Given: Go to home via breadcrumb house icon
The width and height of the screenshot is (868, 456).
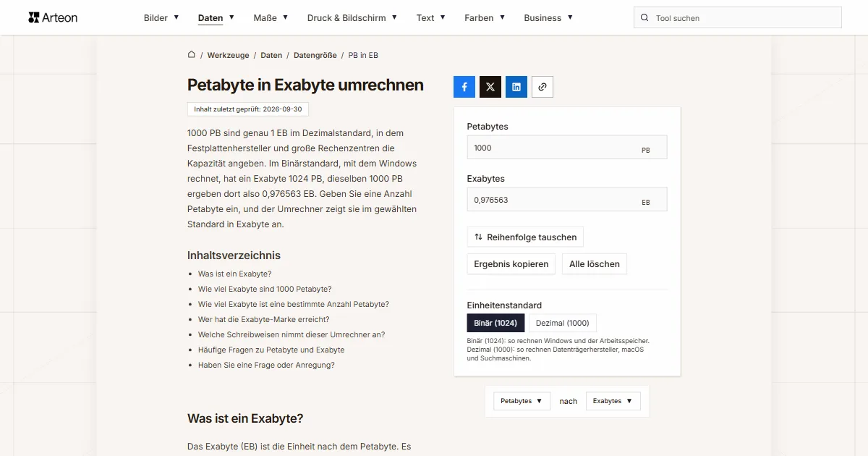Looking at the screenshot, I should click(192, 55).
